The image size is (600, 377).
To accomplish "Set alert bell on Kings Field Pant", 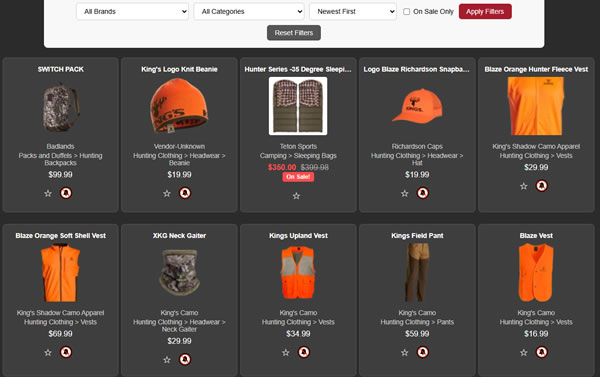I will [x=423, y=352].
